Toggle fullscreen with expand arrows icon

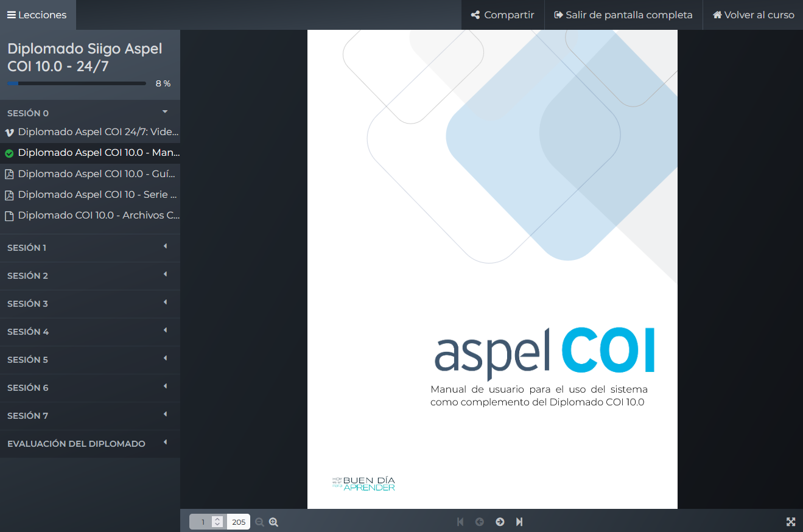(791, 522)
